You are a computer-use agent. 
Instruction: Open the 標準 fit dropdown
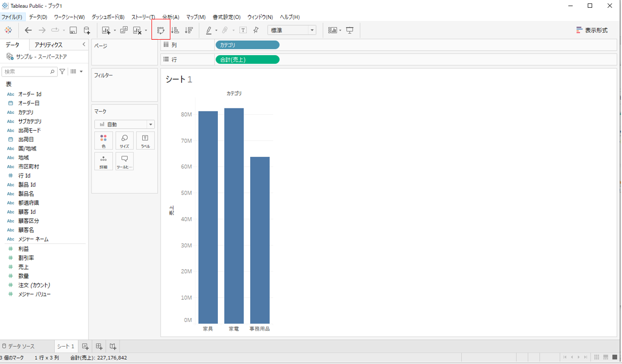click(x=292, y=30)
